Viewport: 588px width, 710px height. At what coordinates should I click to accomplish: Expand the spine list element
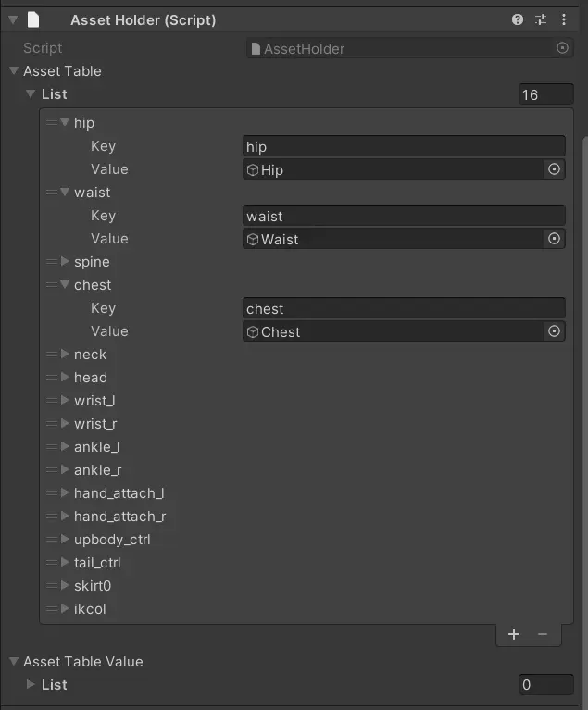tap(65, 262)
